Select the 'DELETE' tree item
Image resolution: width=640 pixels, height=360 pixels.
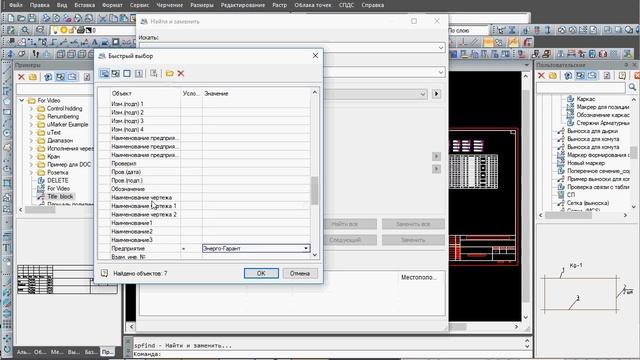point(58,180)
